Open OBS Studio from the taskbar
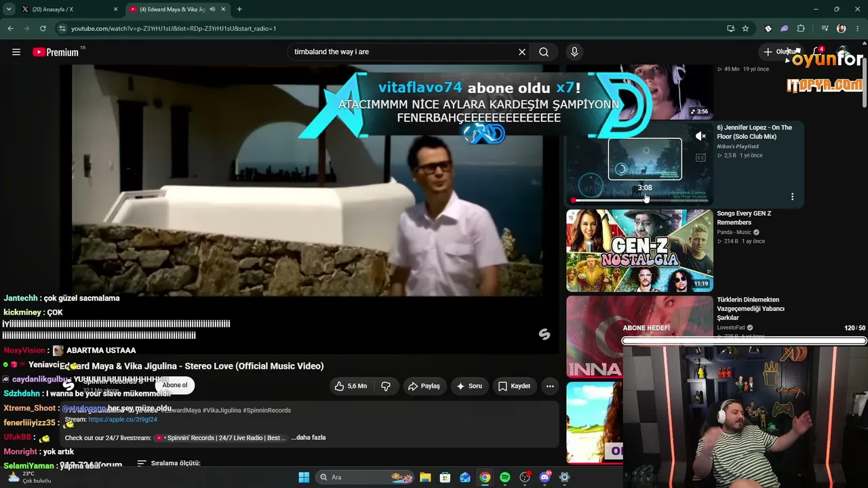Viewport: 868px width, 488px height. [x=525, y=477]
